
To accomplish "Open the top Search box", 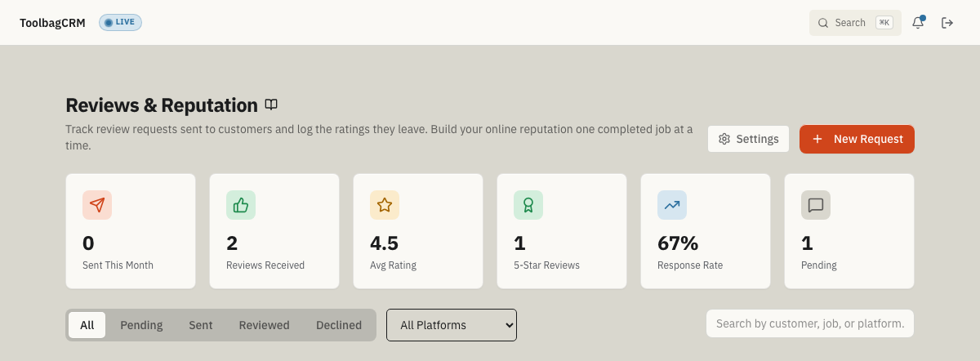I will click(855, 23).
